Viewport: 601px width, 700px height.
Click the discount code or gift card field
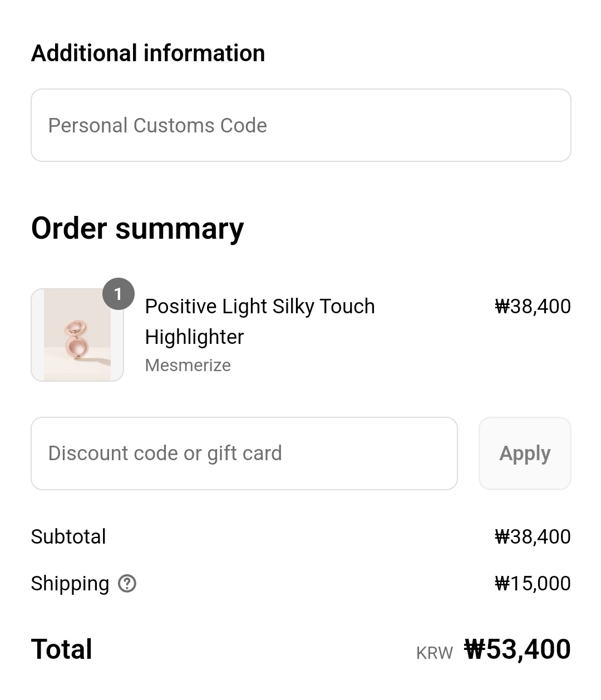click(244, 453)
